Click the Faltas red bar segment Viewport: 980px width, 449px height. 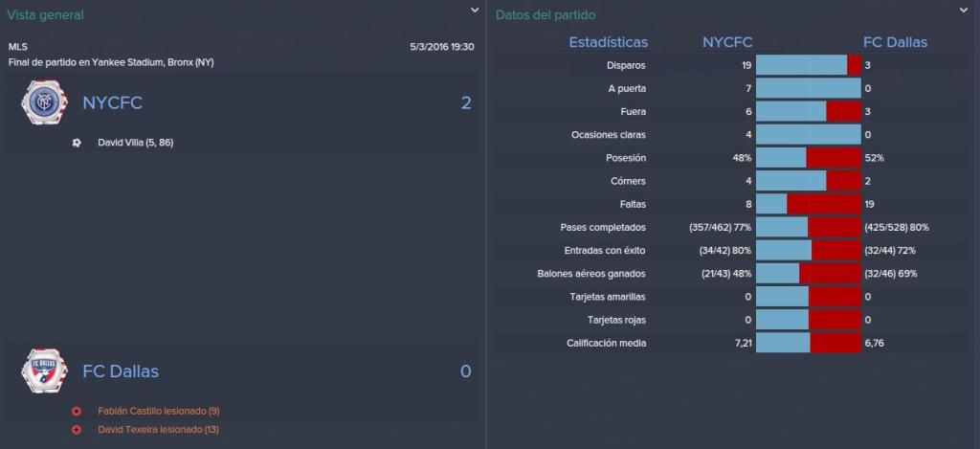click(824, 204)
